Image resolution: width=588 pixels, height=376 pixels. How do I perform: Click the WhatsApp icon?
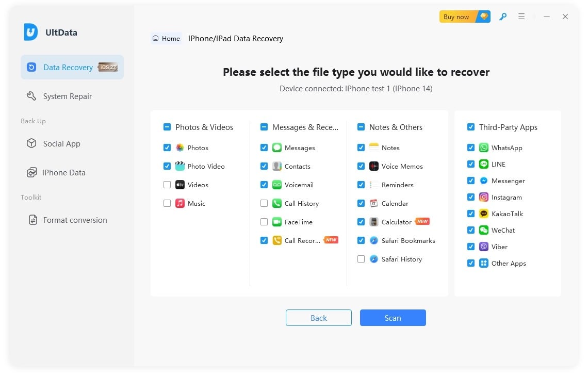(x=484, y=148)
